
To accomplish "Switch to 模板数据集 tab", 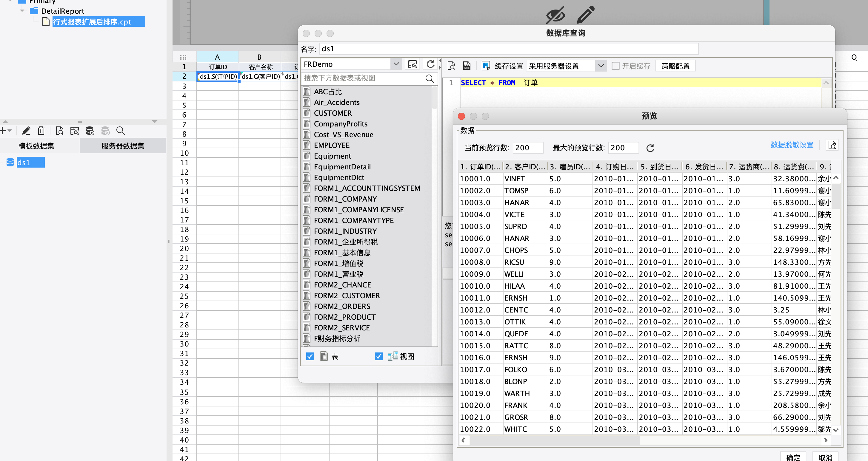I will click(x=36, y=146).
